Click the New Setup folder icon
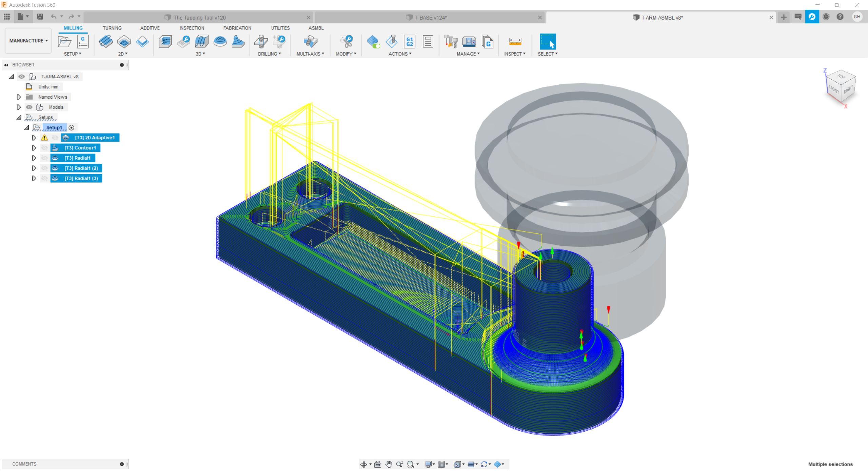The height and width of the screenshot is (471, 868). (x=64, y=42)
